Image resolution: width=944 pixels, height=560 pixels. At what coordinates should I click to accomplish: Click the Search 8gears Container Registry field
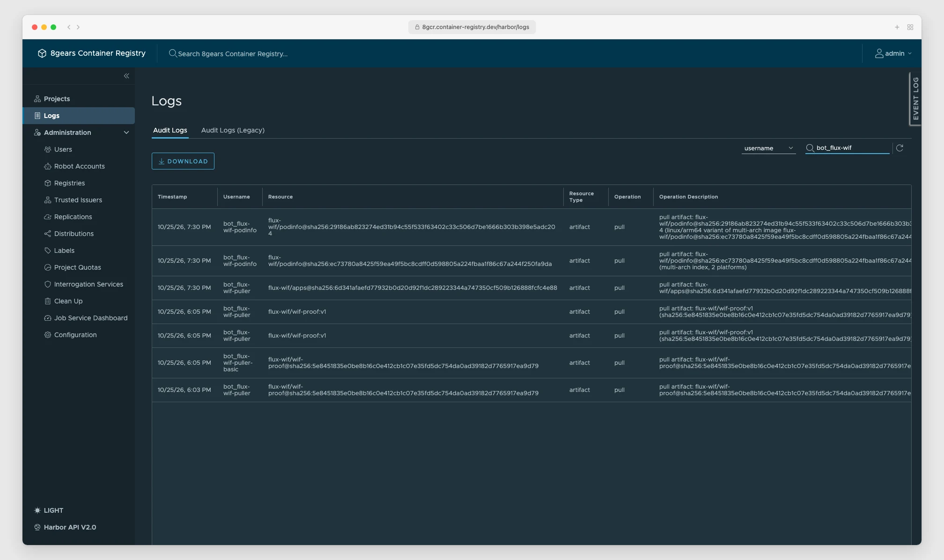tap(233, 54)
